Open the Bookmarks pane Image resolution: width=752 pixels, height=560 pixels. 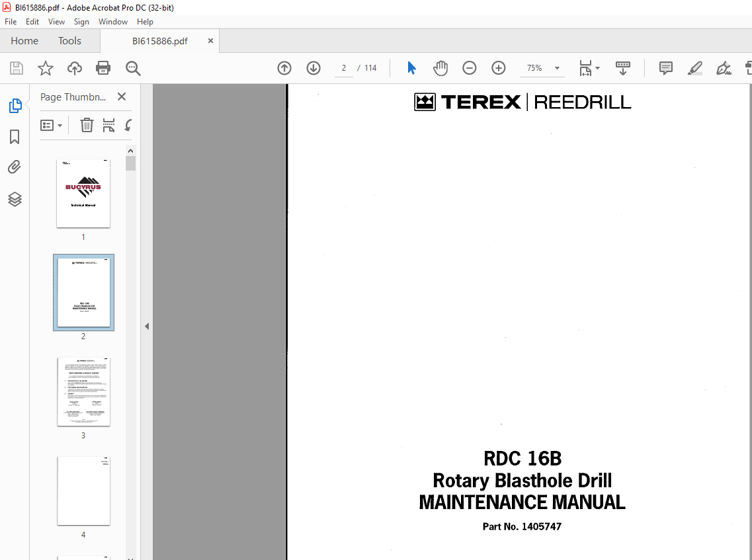tap(15, 137)
